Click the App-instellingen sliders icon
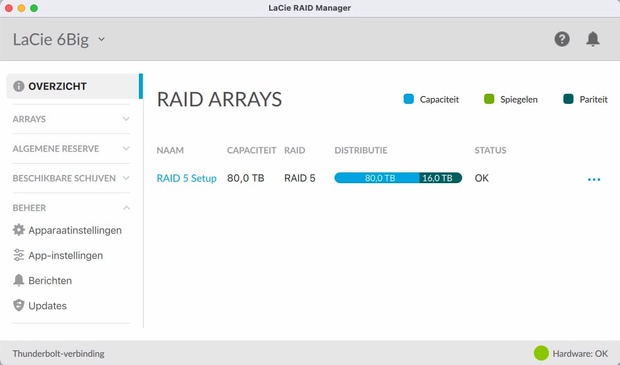Image resolution: width=620 pixels, height=365 pixels. click(19, 255)
